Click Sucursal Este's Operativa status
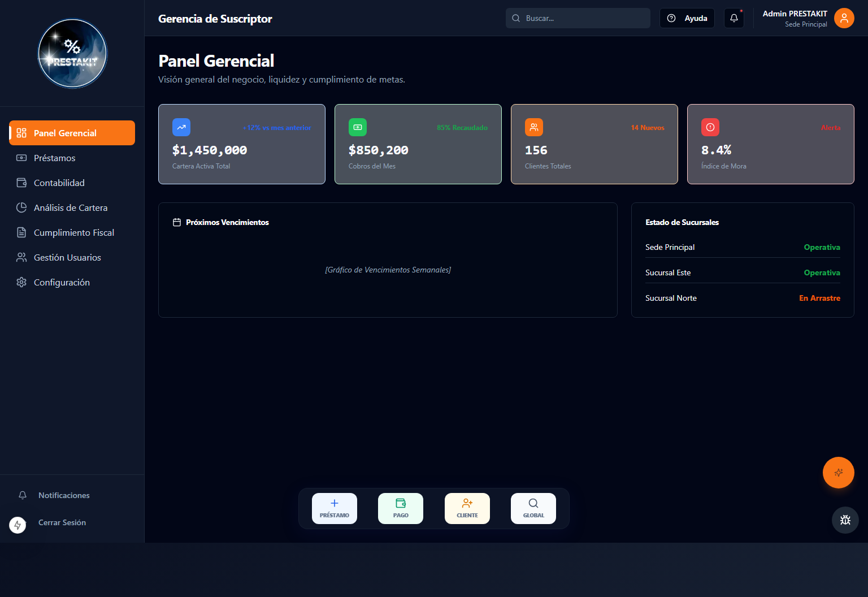The image size is (868, 597). point(822,272)
